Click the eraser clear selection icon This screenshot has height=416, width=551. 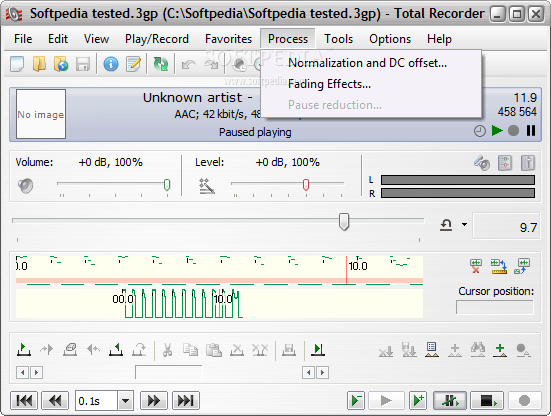pyautogui.click(x=70, y=350)
